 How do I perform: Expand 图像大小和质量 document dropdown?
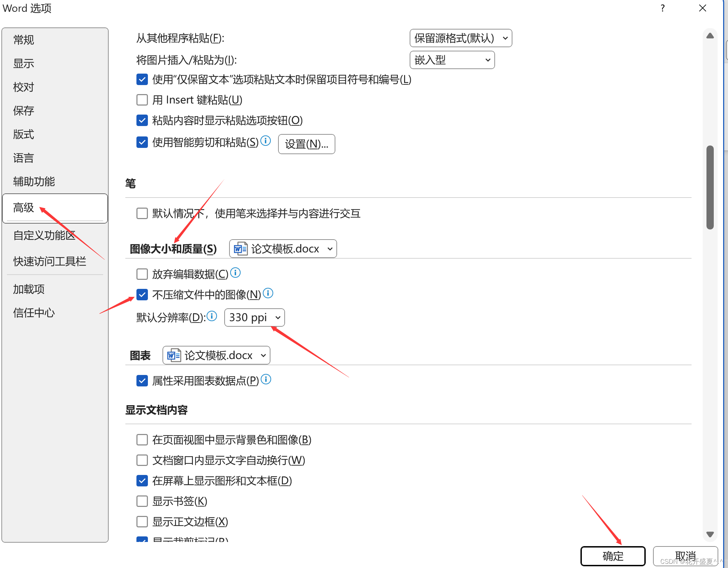click(283, 249)
